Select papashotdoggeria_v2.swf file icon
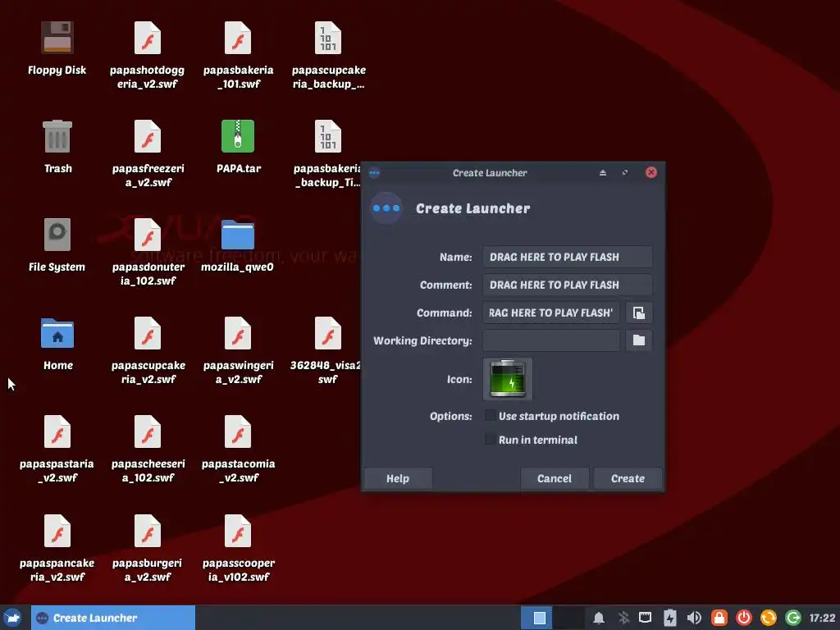Screen dimensions: 840x630 (x=148, y=38)
